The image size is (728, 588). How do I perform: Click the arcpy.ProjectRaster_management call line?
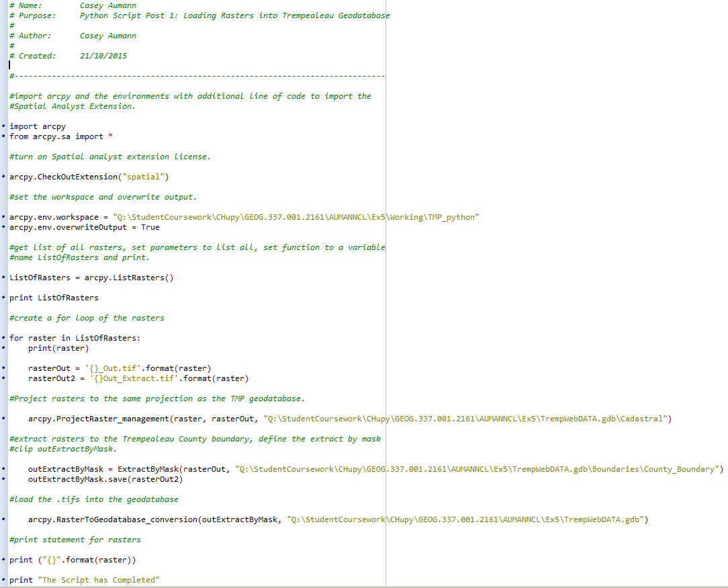tap(350, 419)
